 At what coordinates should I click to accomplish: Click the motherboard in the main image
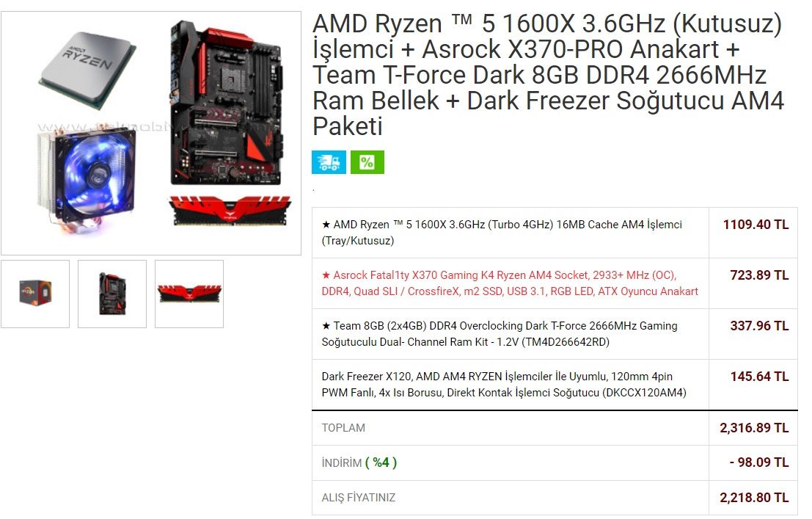[227, 103]
